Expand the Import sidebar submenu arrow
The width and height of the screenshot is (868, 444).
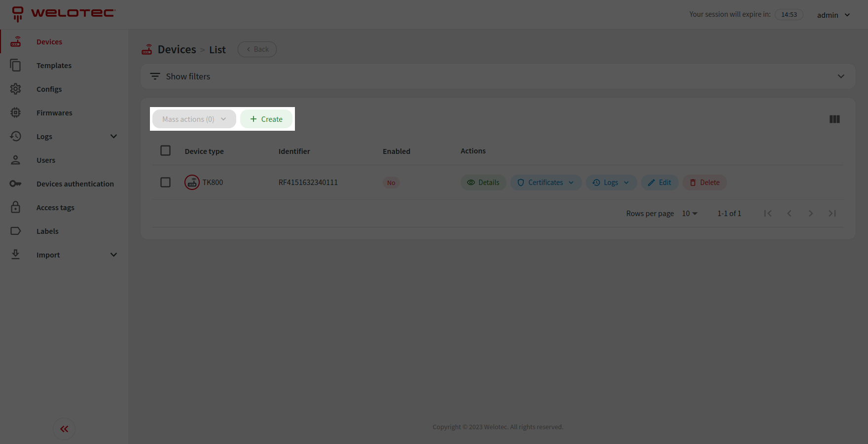coord(113,255)
